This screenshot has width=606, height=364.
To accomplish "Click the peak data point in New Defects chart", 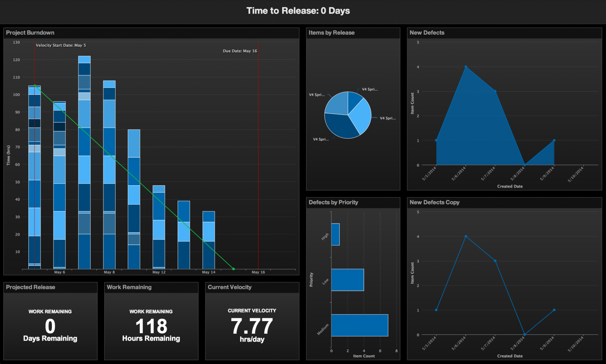I will 466,67.
